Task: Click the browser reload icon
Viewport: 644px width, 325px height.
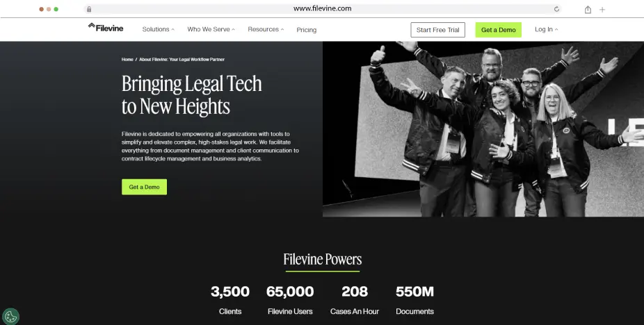Action: click(x=556, y=9)
